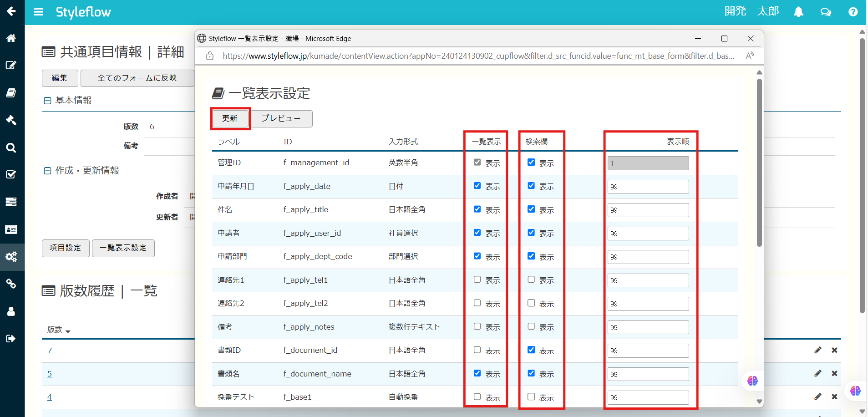Select the pencil edit icon in sidebar
Viewport: 868px width, 417px height.
tap(11, 66)
